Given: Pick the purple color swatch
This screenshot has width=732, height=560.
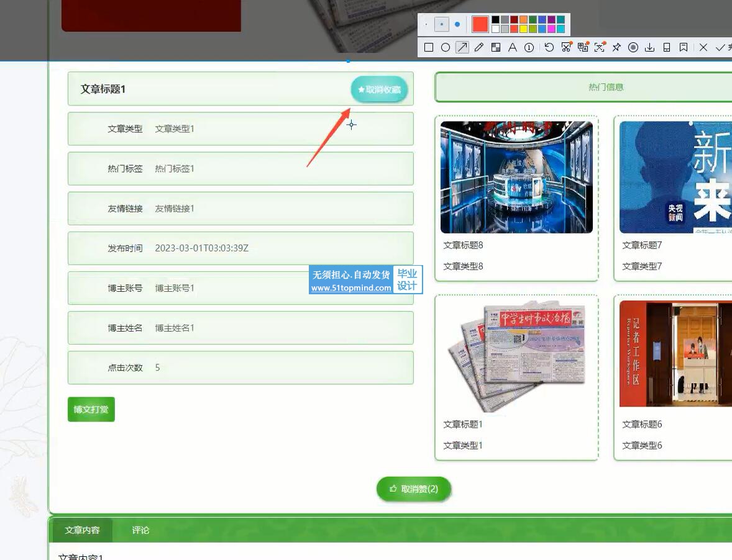Looking at the screenshot, I should click(x=551, y=20).
